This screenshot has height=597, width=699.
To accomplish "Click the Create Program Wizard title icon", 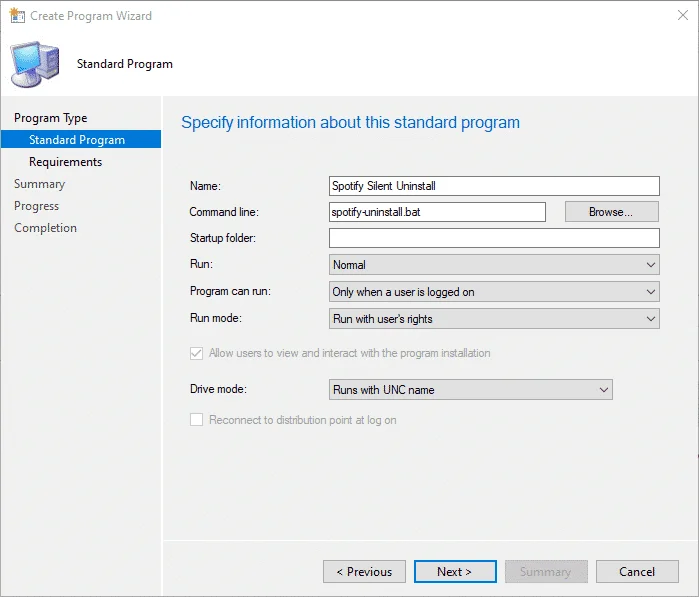I will coord(17,16).
